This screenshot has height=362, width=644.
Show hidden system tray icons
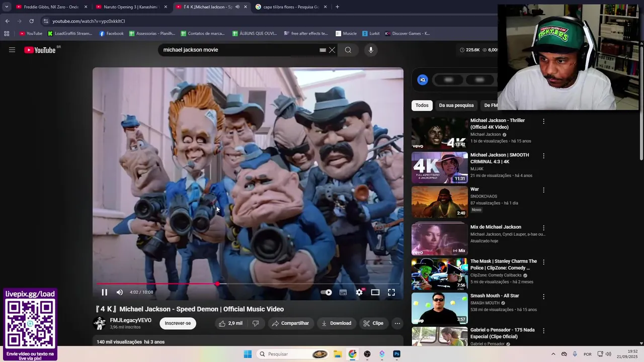[x=553, y=354]
